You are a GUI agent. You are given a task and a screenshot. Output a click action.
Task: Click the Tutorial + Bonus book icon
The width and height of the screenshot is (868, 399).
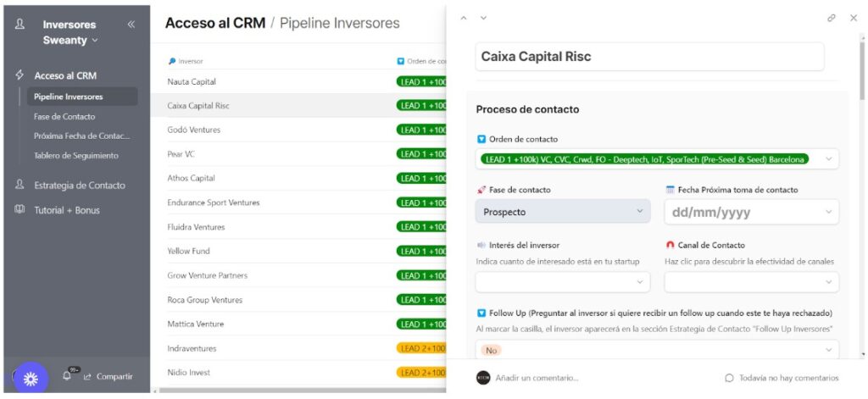coord(19,210)
